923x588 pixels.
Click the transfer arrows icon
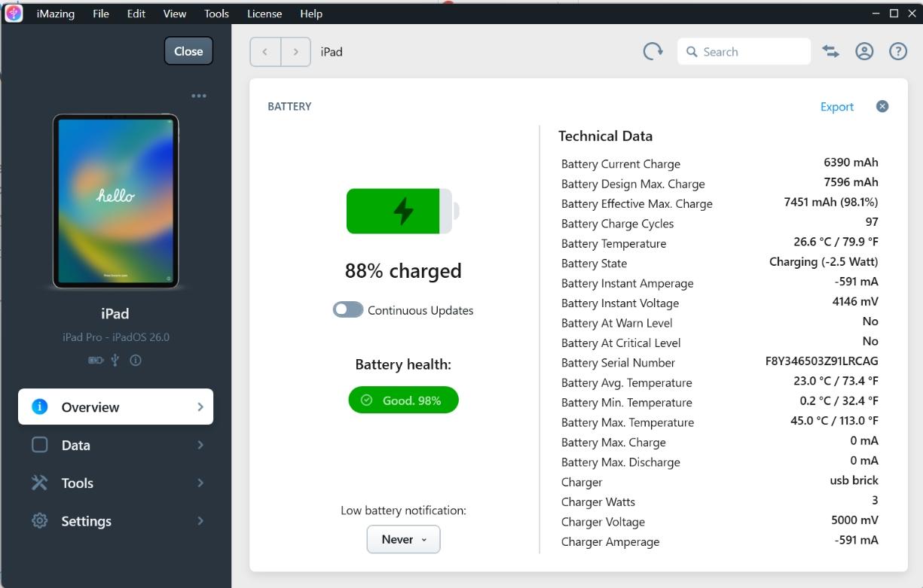[830, 51]
